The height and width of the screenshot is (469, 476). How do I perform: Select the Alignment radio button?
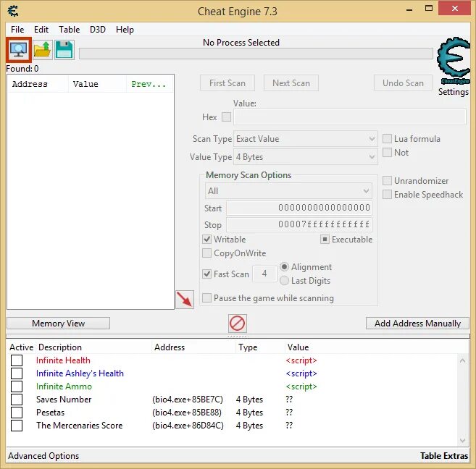pyautogui.click(x=284, y=267)
